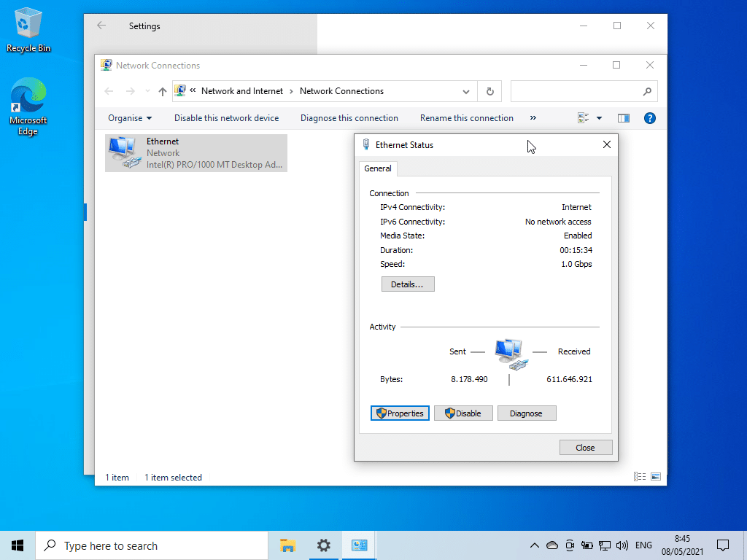Select the Ethernet adapter icon
Viewport: 747px width, 560px height.
point(124,152)
